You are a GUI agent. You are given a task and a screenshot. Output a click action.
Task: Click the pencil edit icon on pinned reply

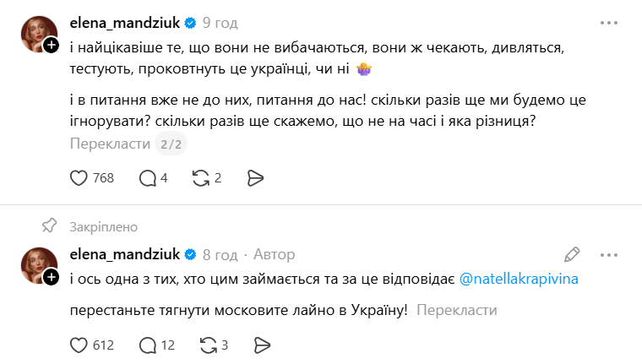pyautogui.click(x=572, y=254)
